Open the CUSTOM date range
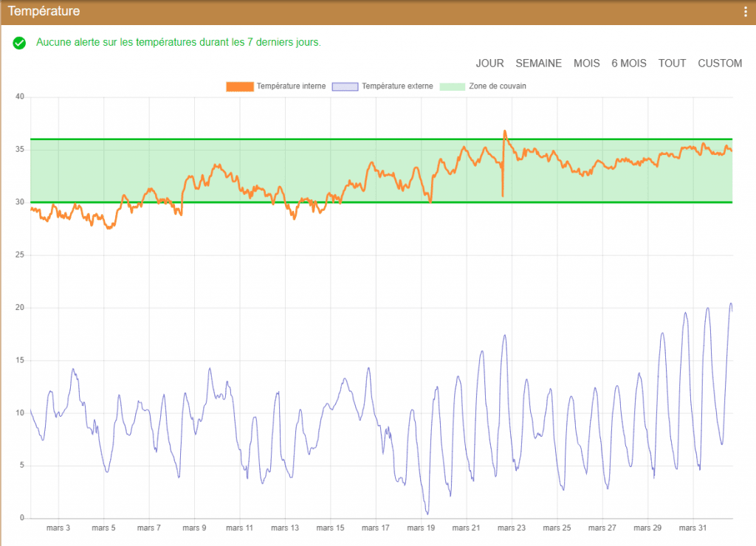The height and width of the screenshot is (546, 756). tap(720, 63)
